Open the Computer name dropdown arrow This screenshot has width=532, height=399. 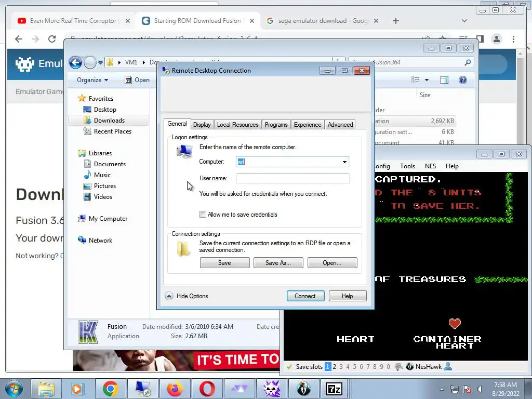tap(344, 162)
